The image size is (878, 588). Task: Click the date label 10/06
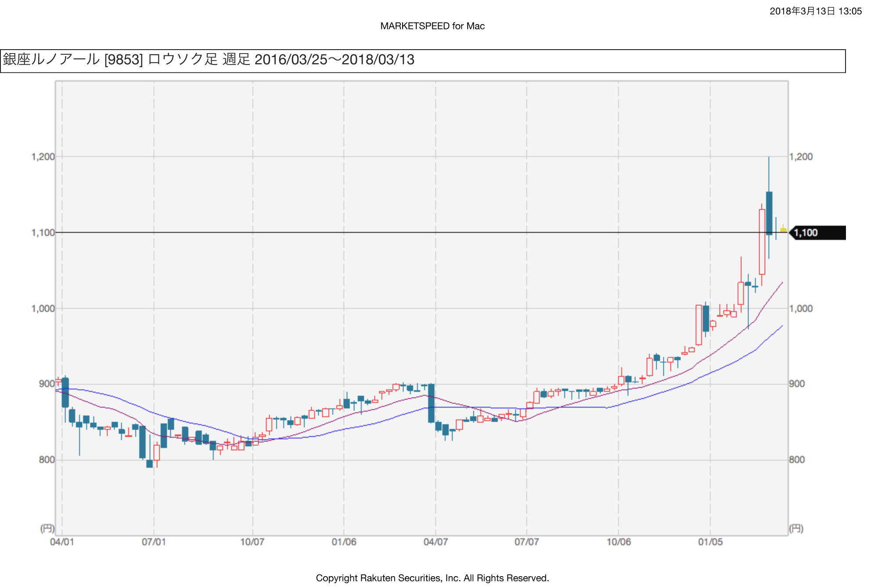[619, 542]
